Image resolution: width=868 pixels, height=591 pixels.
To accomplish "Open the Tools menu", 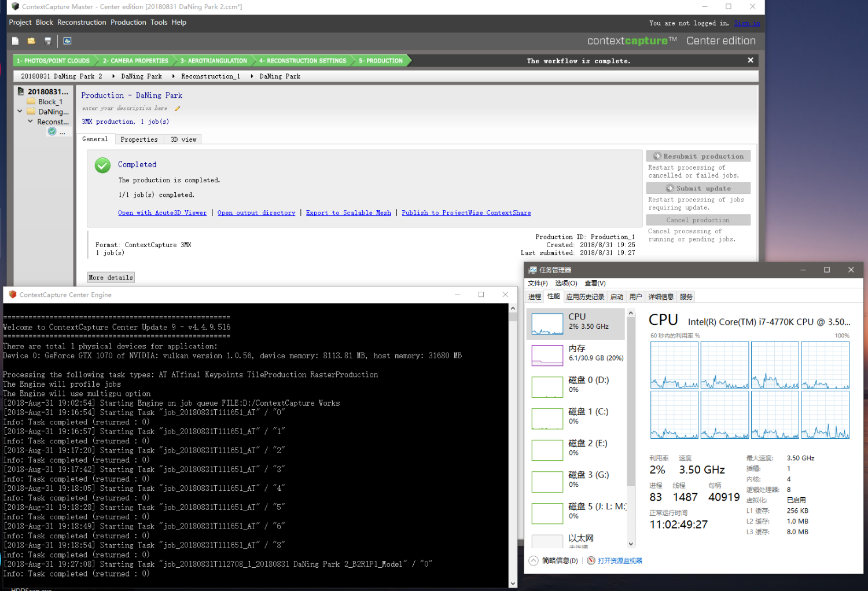I will [159, 23].
